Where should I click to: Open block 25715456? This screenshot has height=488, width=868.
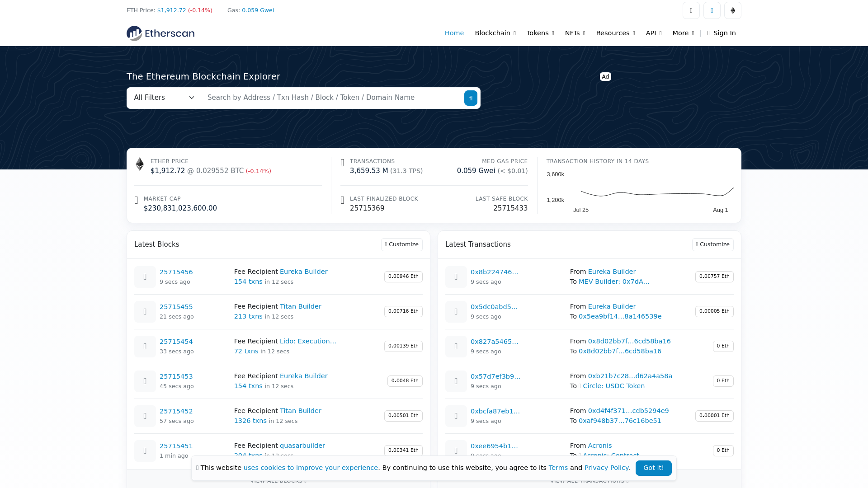pyautogui.click(x=176, y=272)
